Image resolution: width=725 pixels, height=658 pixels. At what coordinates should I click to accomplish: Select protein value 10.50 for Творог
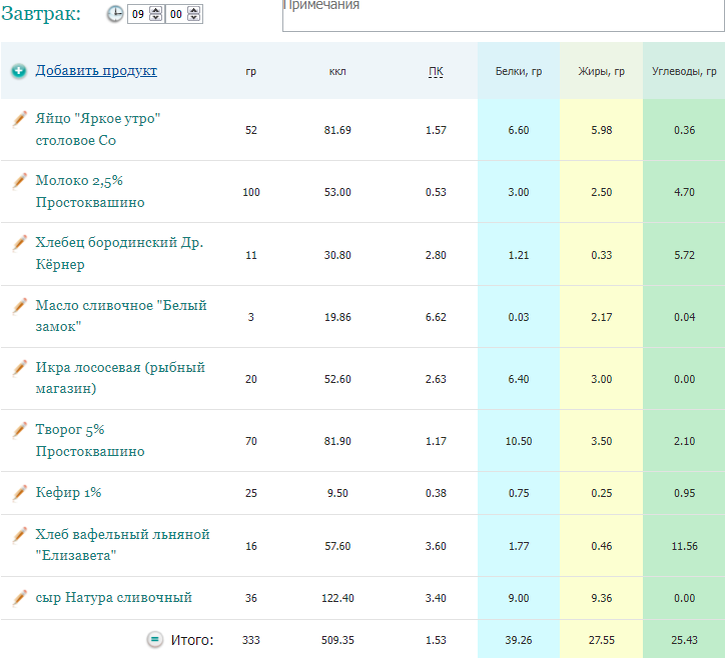coord(518,442)
